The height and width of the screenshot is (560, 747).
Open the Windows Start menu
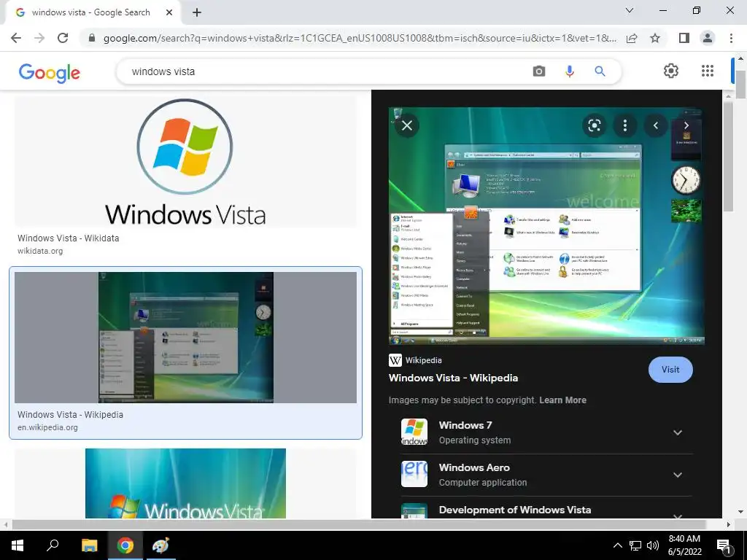pos(18,545)
